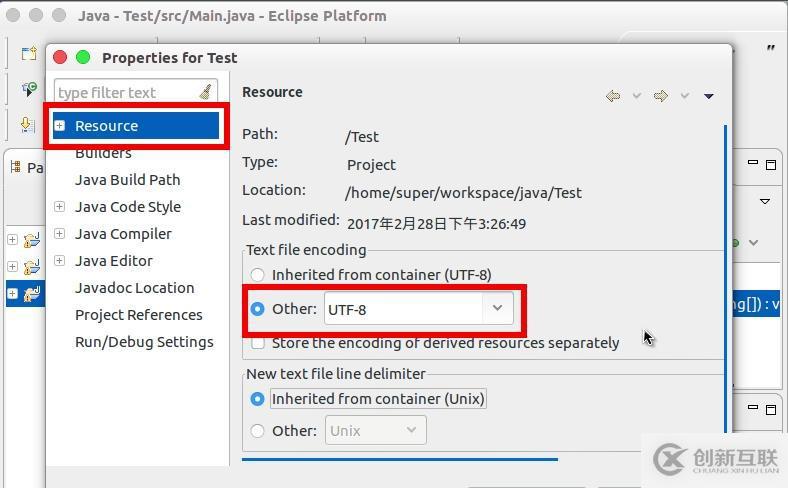Enable Store the encoding of derived resources
Viewport: 788px width, 488px height.
pyautogui.click(x=258, y=343)
